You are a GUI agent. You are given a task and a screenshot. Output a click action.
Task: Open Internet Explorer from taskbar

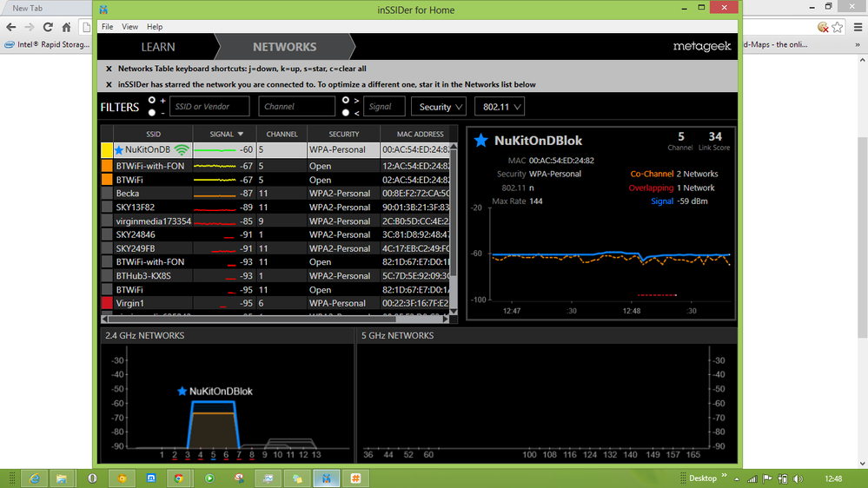35,478
